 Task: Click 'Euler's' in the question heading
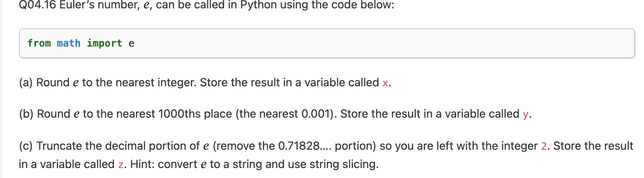[77, 5]
